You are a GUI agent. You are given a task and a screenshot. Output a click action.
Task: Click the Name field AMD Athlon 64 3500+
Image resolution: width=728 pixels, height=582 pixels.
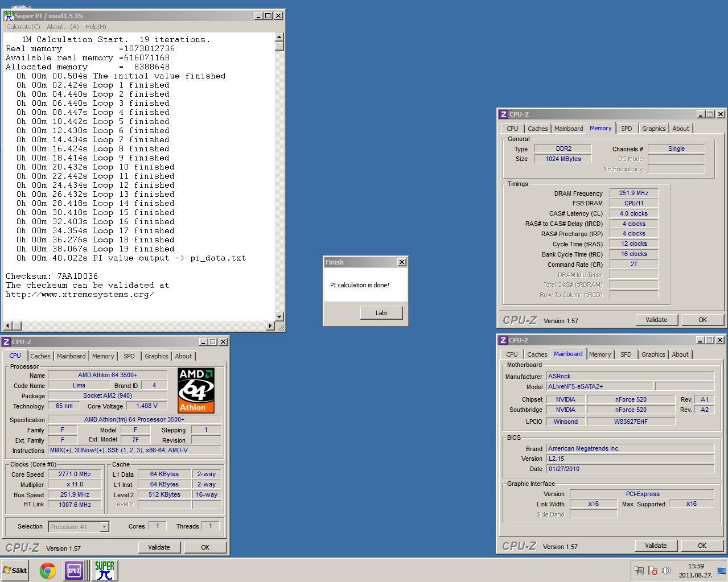click(108, 375)
